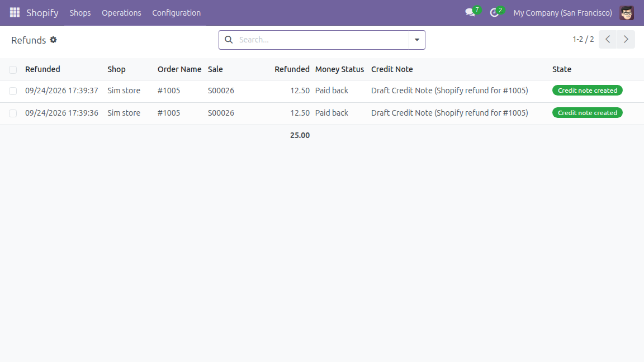
Task: Open the Operations menu
Action: [x=121, y=13]
